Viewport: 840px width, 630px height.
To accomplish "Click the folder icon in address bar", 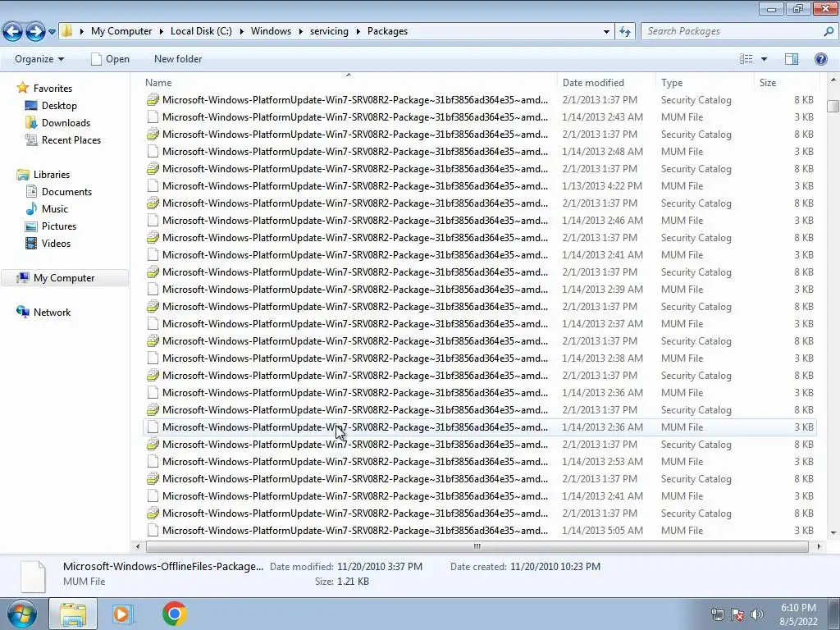I will [67, 30].
